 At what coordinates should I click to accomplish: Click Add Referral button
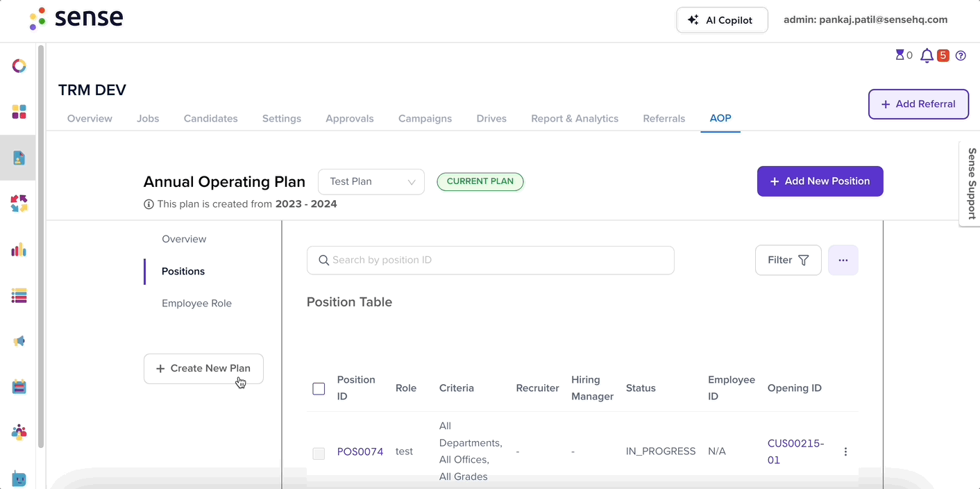[x=918, y=104]
